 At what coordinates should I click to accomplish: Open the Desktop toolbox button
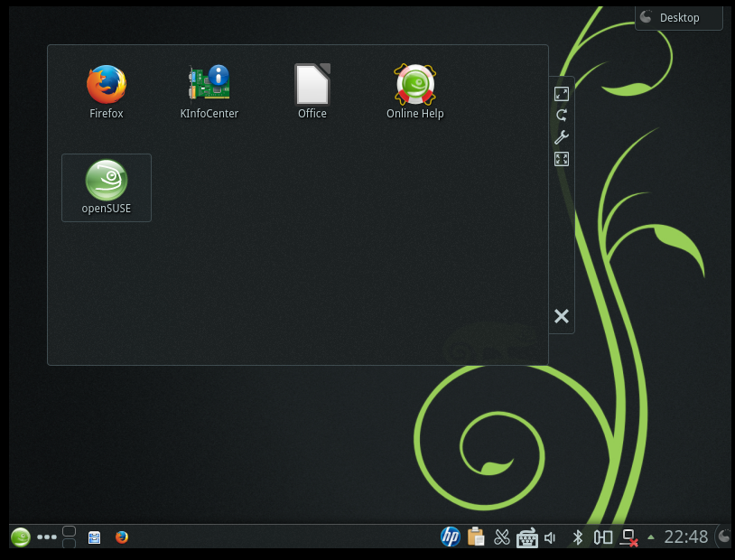[x=678, y=18]
